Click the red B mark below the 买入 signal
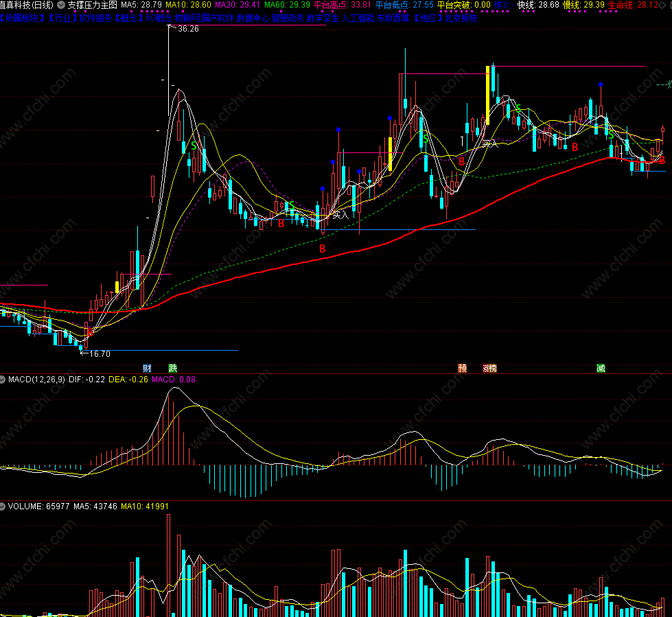Viewport: 672px width, 617px height. [323, 248]
